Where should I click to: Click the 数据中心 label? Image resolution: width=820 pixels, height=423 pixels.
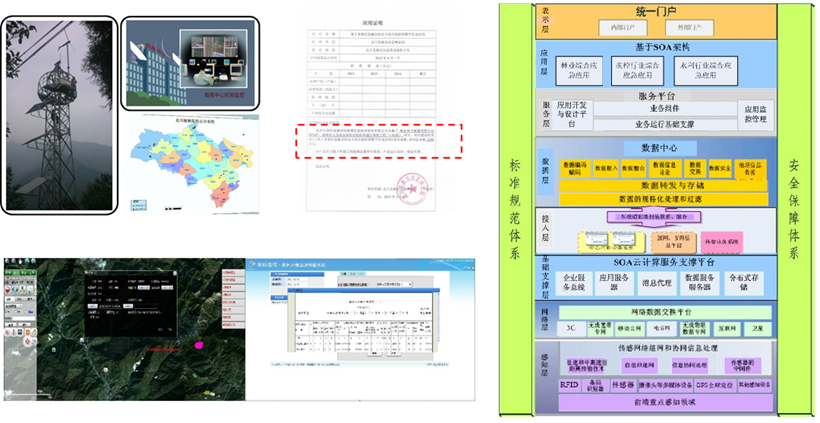click(650, 147)
